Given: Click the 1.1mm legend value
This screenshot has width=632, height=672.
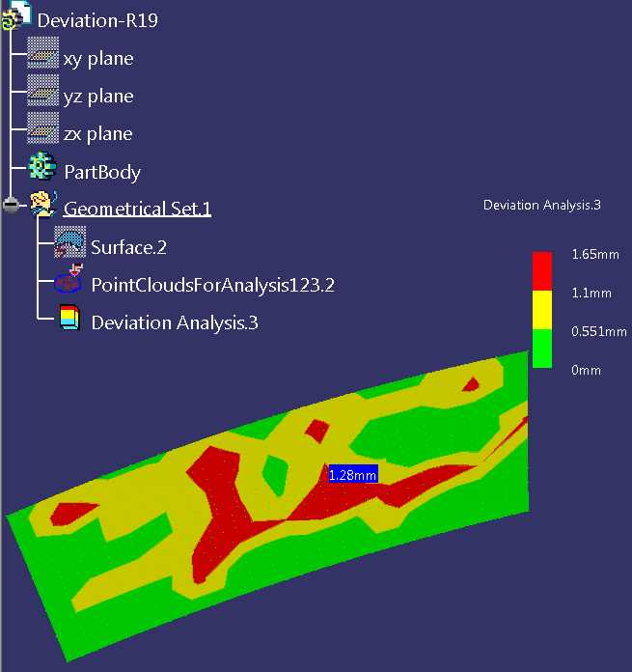Looking at the screenshot, I should tap(591, 294).
